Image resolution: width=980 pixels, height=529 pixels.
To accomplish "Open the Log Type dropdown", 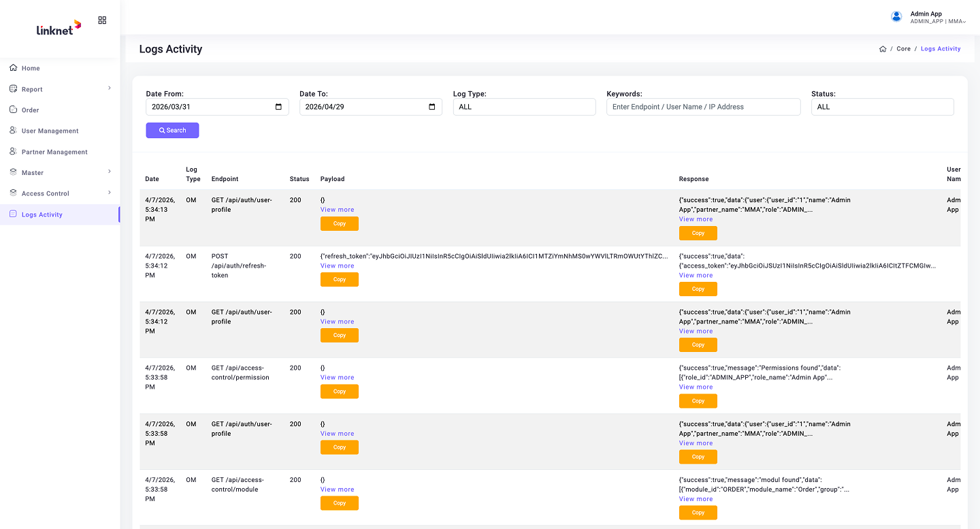I will tap(525, 107).
